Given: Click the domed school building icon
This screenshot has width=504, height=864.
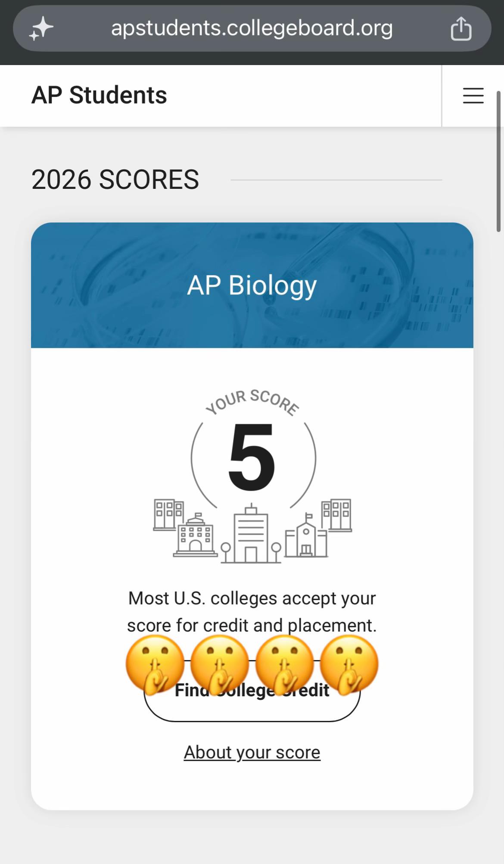Looking at the screenshot, I should (x=195, y=535).
